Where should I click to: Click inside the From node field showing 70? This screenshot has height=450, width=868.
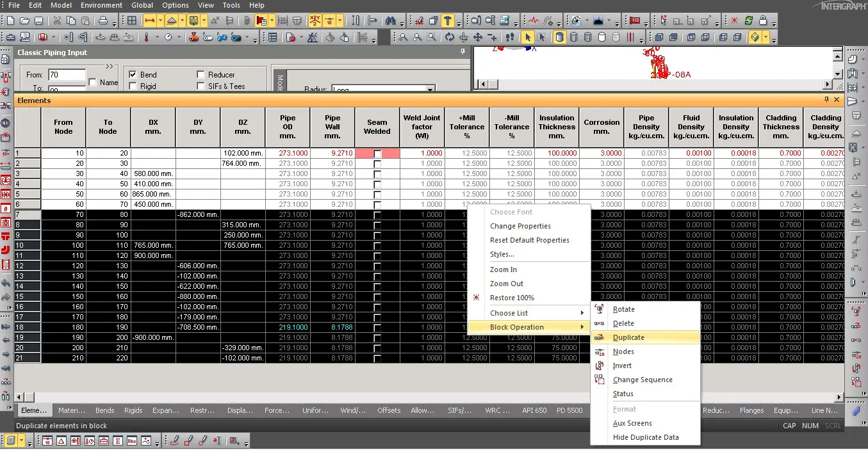[69, 74]
